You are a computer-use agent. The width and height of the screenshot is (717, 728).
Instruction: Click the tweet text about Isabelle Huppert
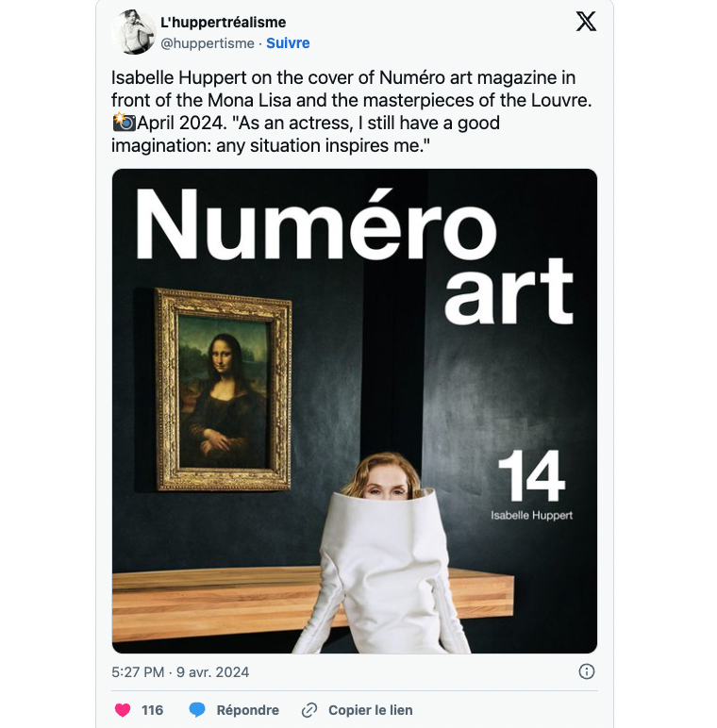(352, 111)
